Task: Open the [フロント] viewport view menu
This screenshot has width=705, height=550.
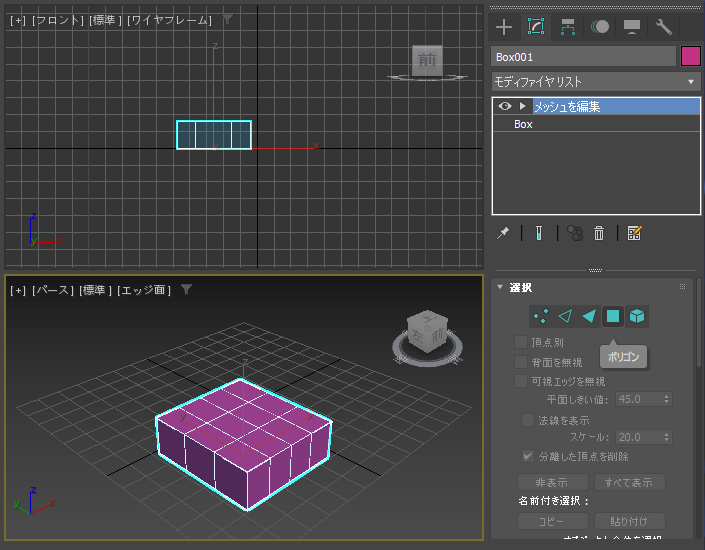Action: point(58,20)
